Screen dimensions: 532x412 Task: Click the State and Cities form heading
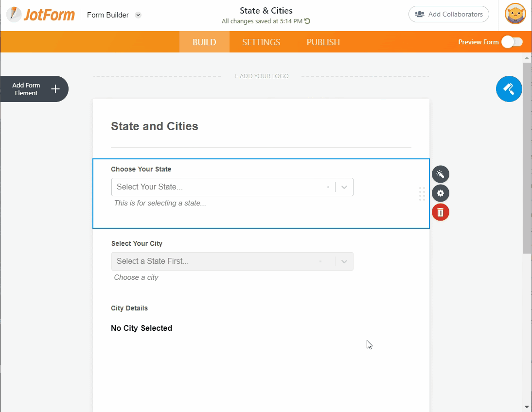click(x=155, y=126)
